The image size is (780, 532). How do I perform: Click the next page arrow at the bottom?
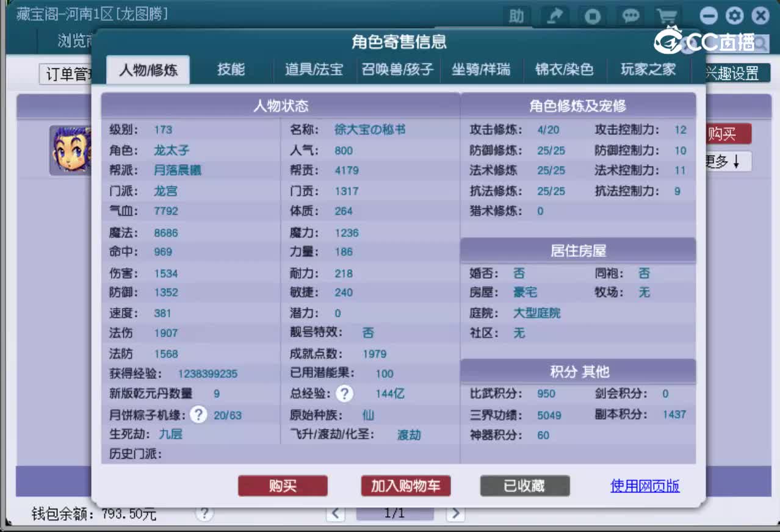click(454, 514)
